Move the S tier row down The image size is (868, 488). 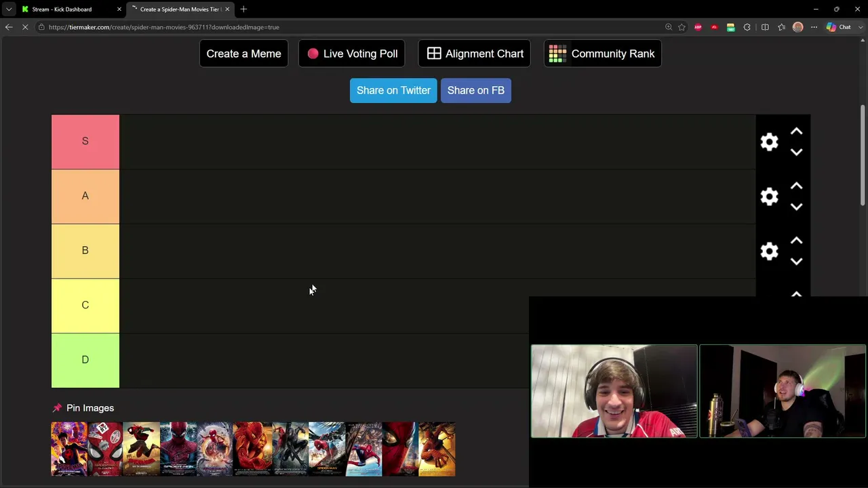coord(797,152)
